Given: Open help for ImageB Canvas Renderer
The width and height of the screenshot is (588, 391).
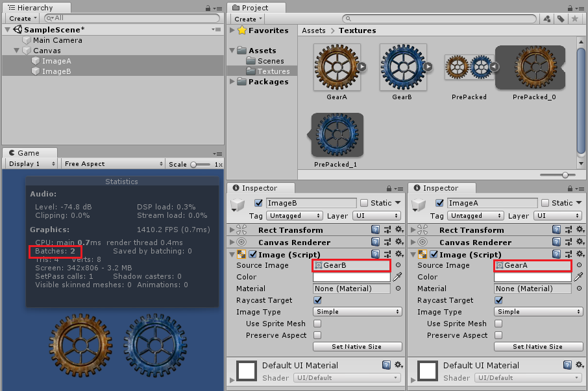Looking at the screenshot, I should [x=375, y=242].
